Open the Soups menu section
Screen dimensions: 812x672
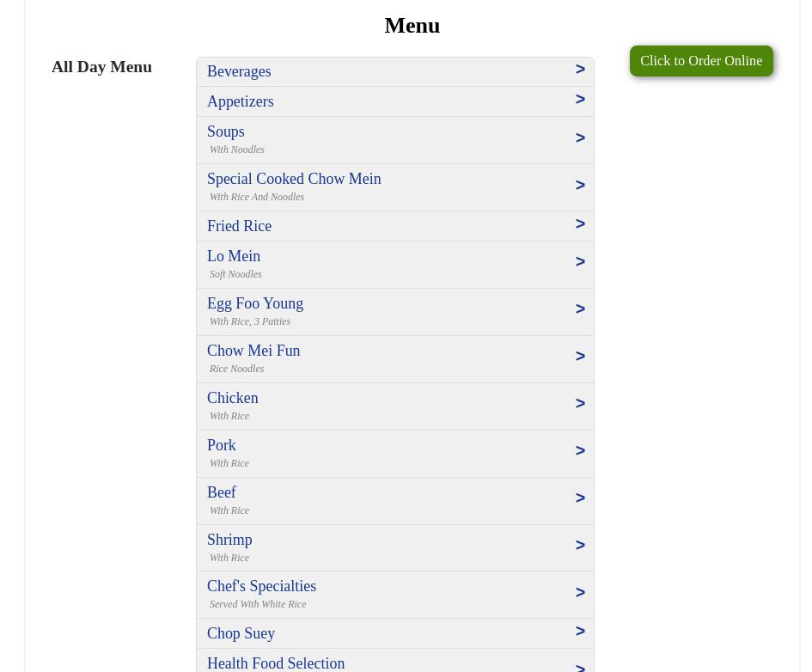point(226,132)
